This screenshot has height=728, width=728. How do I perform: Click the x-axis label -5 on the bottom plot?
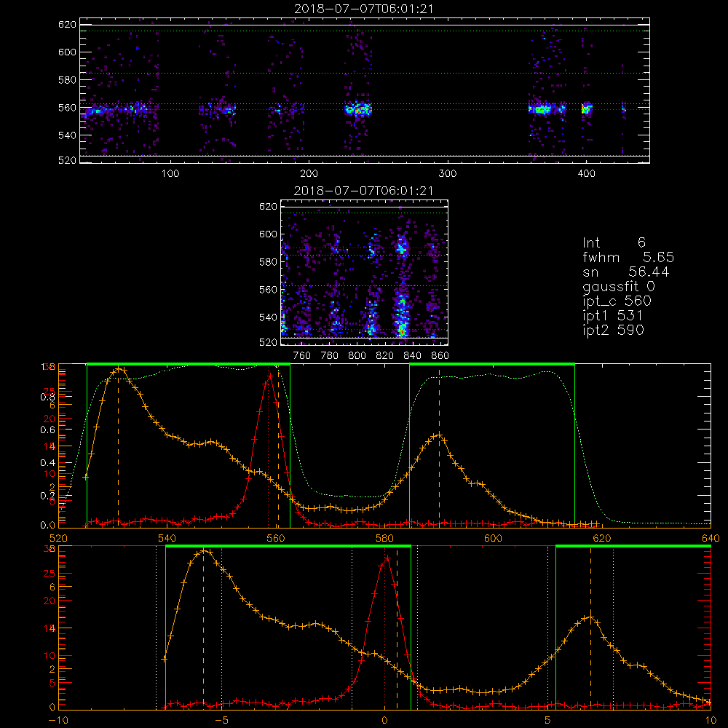point(221,721)
